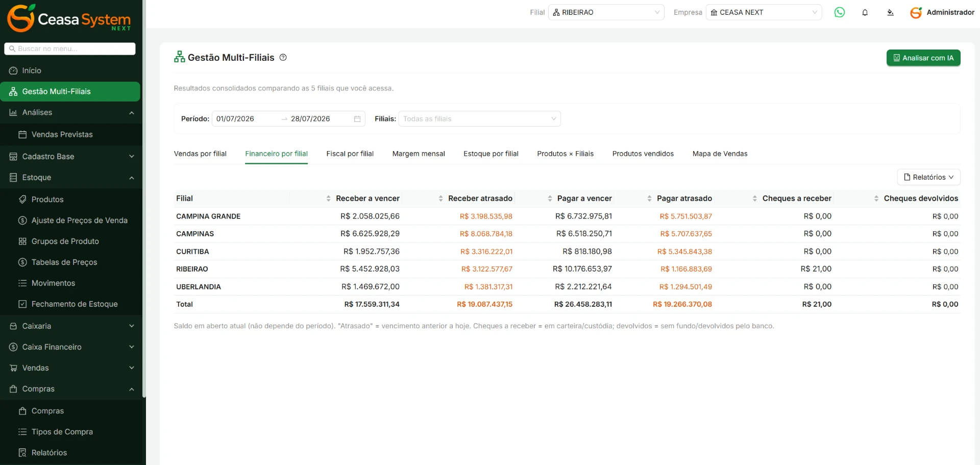Click total value R$ 19.087.437,15
The width and height of the screenshot is (980, 465).
[484, 304]
